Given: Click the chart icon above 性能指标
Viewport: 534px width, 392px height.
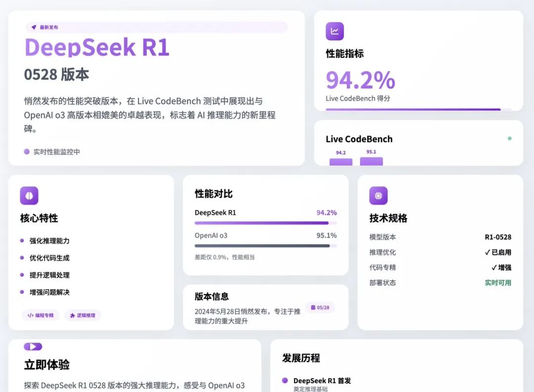Looking at the screenshot, I should [x=335, y=31].
